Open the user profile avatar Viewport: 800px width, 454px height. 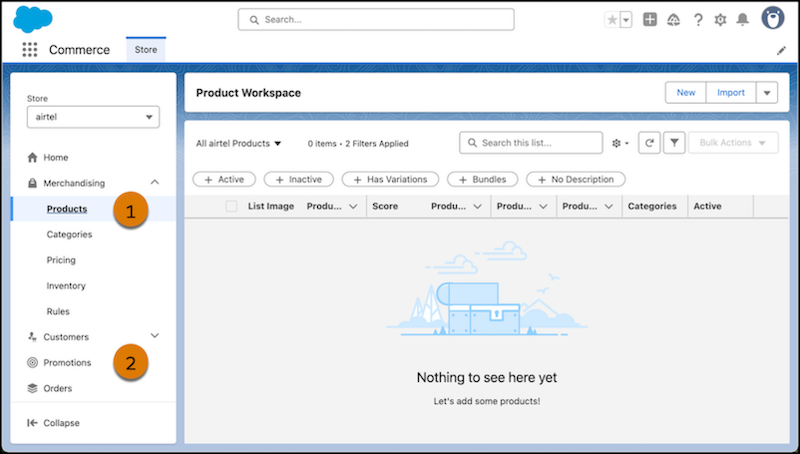point(772,18)
